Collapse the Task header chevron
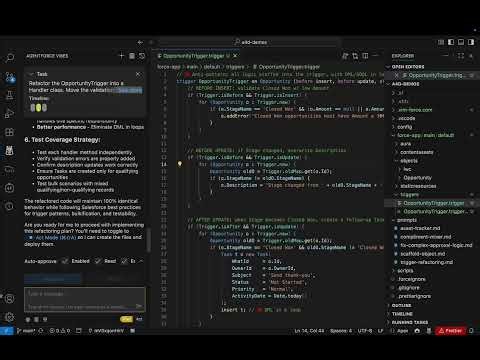The height and width of the screenshot is (360, 480). 32,74
